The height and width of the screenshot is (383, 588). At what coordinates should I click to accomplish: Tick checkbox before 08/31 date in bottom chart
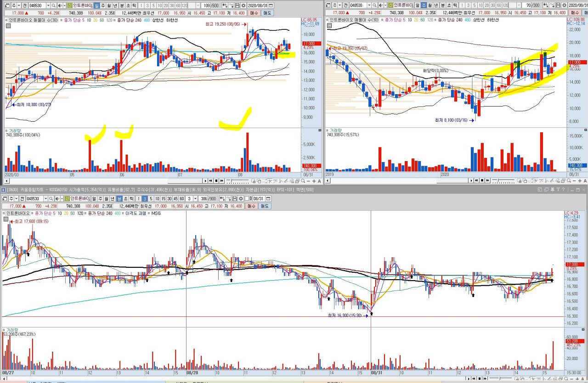pos(247,198)
